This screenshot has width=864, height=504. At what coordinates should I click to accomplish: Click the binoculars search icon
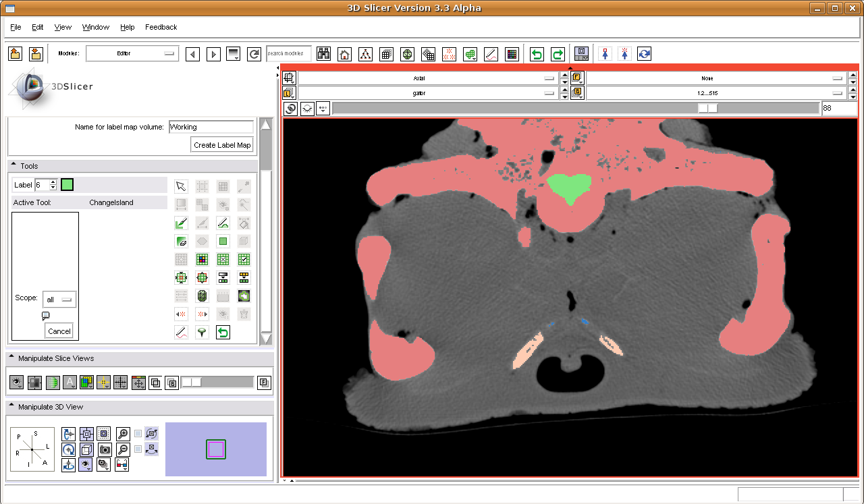point(324,54)
